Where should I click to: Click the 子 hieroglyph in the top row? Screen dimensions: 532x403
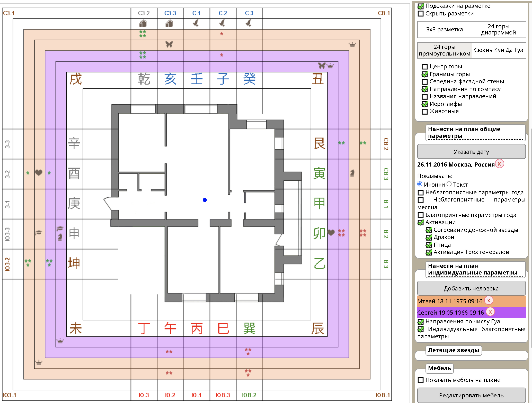point(223,79)
